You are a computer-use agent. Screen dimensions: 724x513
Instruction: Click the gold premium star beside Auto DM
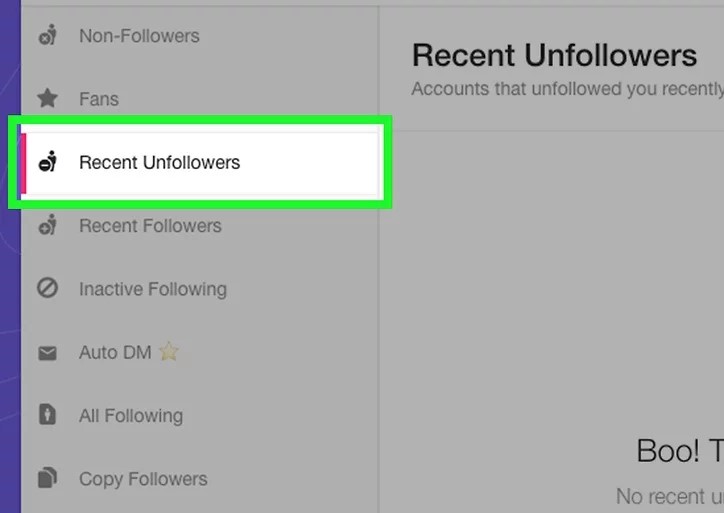(169, 351)
